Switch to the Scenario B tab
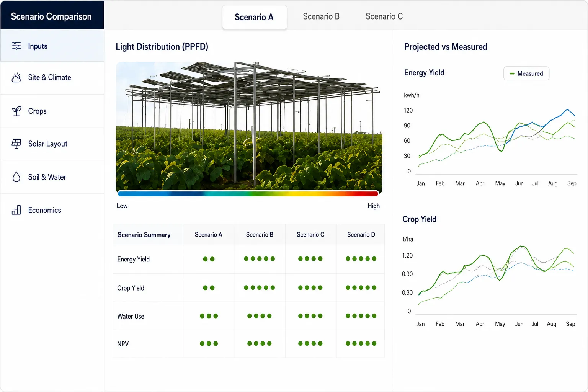588x392 pixels. (321, 16)
